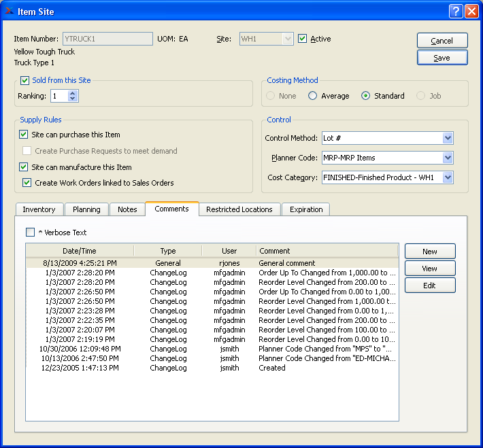Click the Help question mark icon
Image resolution: width=483 pixels, height=448 pixels.
455,11
